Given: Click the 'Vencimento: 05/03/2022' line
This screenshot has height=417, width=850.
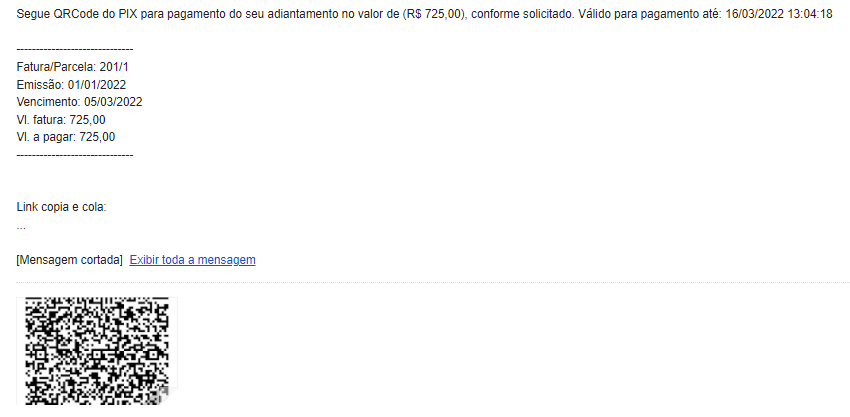Looking at the screenshot, I should click(x=79, y=102).
